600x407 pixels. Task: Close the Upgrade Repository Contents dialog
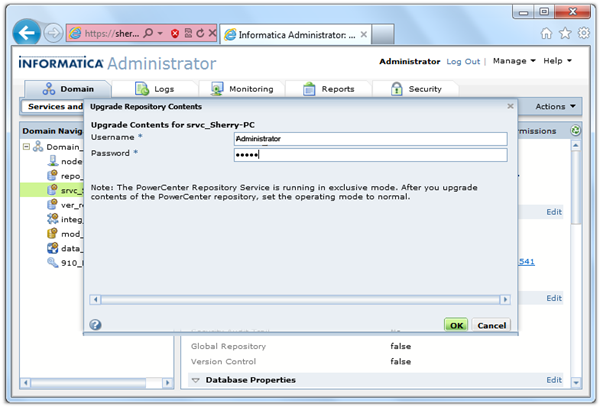pos(510,106)
